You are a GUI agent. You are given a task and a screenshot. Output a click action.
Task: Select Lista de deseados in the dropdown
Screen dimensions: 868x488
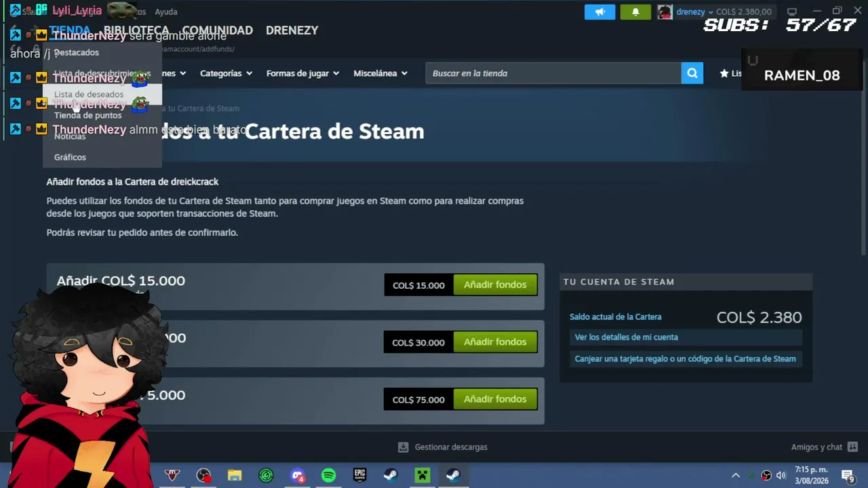102,94
